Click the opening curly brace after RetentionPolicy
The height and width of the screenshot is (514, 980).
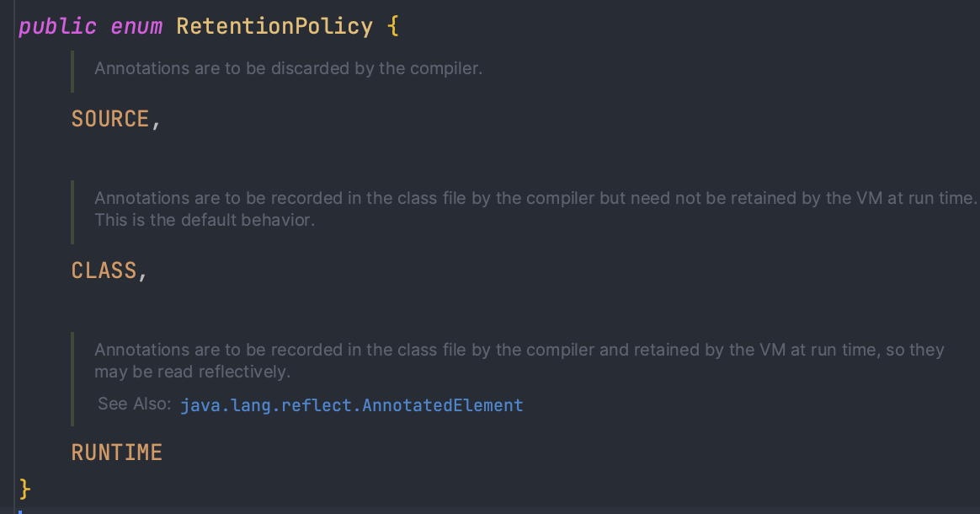[x=393, y=26]
